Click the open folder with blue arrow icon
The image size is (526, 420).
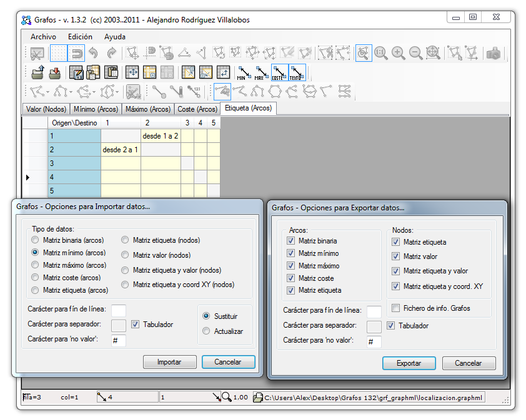pos(37,73)
